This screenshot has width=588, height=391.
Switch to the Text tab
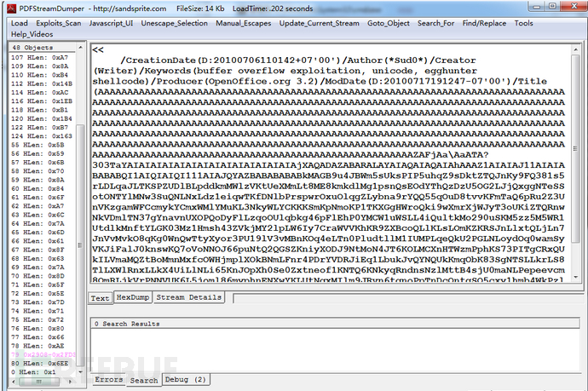100,298
